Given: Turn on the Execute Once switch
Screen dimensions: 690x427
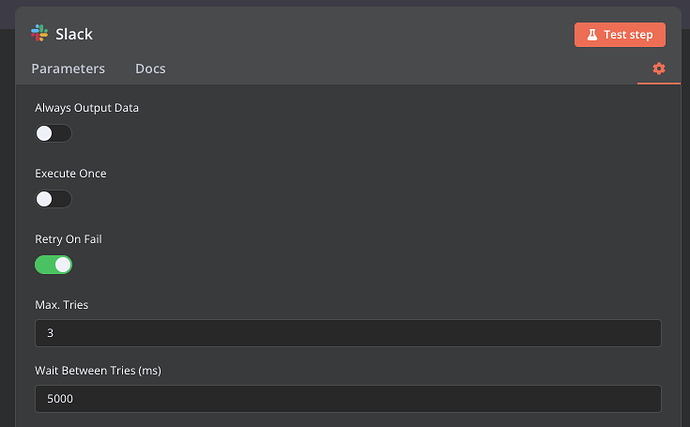Looking at the screenshot, I should click(53, 199).
